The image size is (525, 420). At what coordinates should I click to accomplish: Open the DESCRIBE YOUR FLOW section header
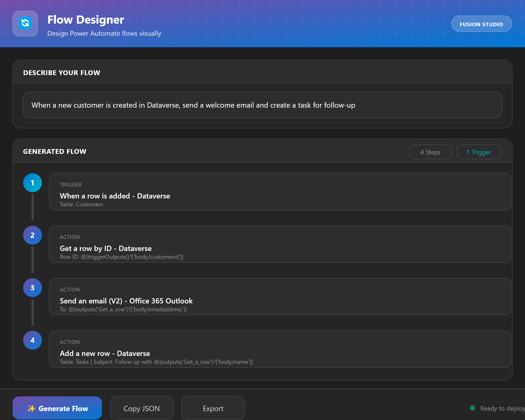tap(62, 72)
